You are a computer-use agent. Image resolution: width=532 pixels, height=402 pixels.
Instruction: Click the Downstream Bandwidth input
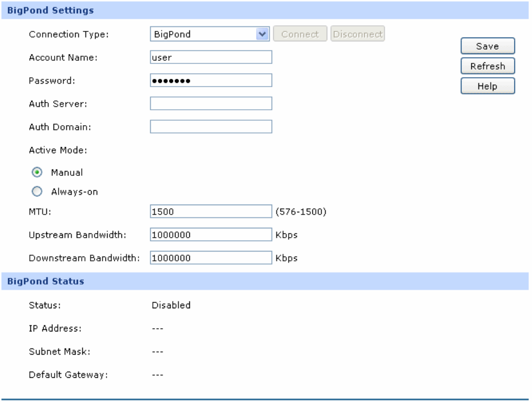pyautogui.click(x=211, y=258)
